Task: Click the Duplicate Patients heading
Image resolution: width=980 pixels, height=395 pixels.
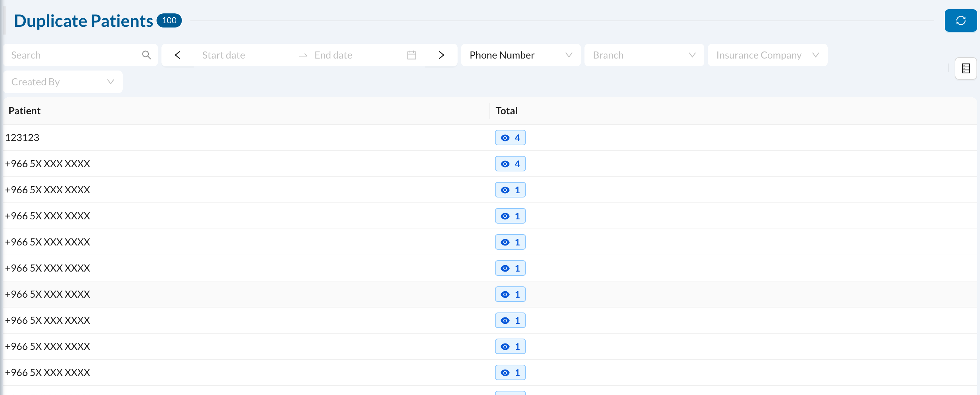Action: coord(83,20)
